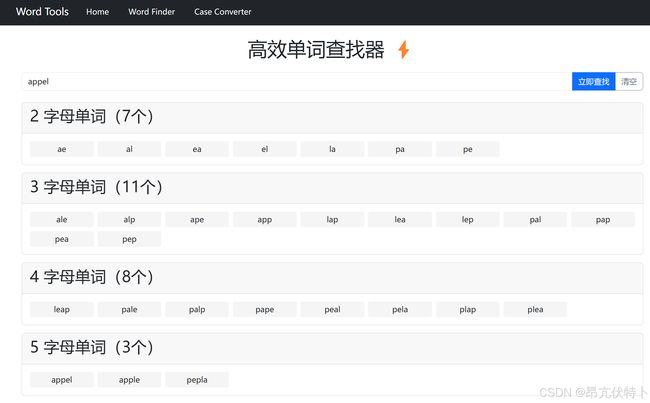Click the Word Tools brand logo
650x403 pixels.
point(42,12)
